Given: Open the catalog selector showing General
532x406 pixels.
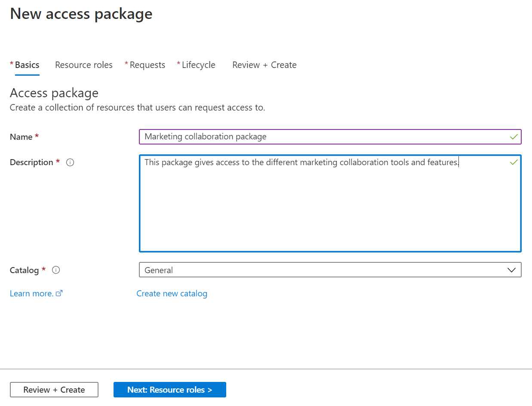Looking at the screenshot, I should click(x=330, y=270).
